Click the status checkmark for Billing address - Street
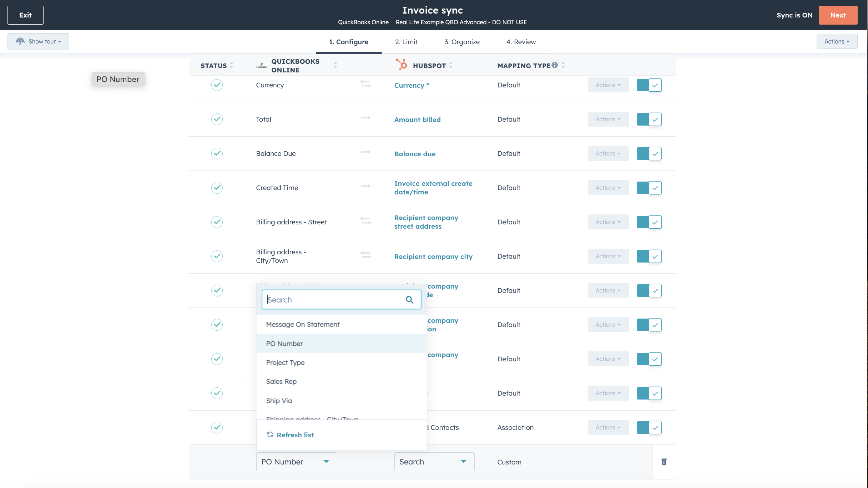The width and height of the screenshot is (868, 488). 217,222
